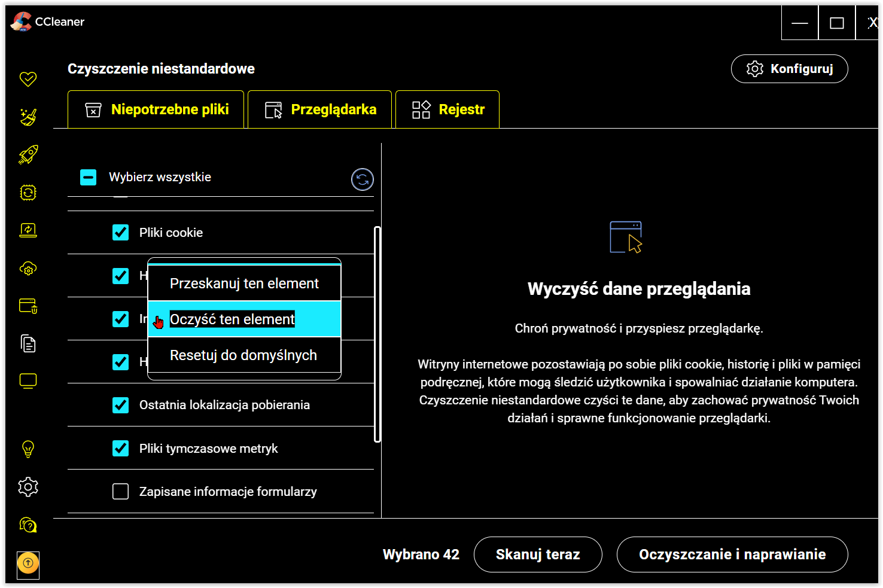Click the Pliki cookie label
Viewport: 883px width, 588px height.
point(171,233)
